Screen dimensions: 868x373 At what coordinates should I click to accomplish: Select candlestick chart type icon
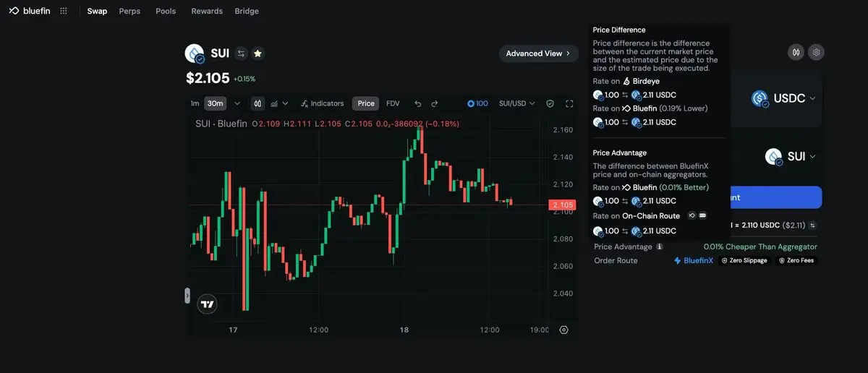click(258, 103)
